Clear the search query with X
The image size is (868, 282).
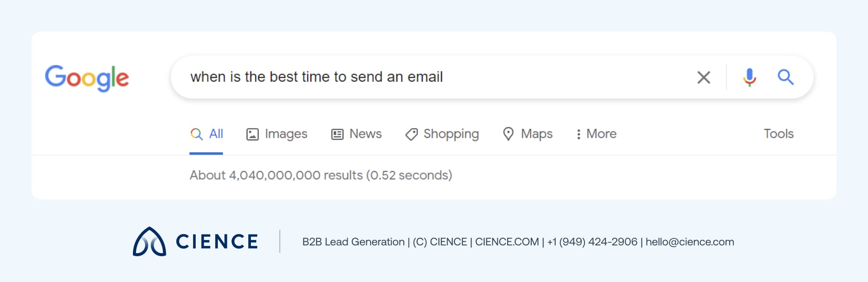pyautogui.click(x=703, y=77)
